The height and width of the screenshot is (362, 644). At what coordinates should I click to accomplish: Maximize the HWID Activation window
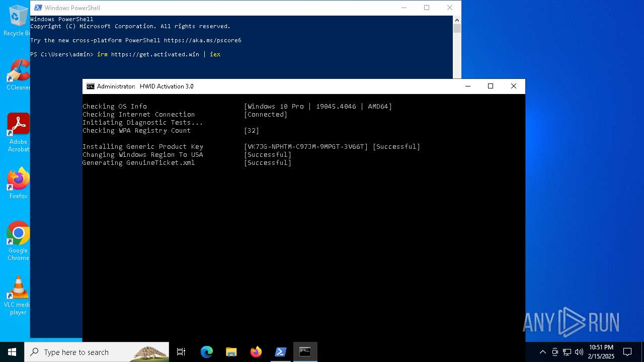click(491, 86)
